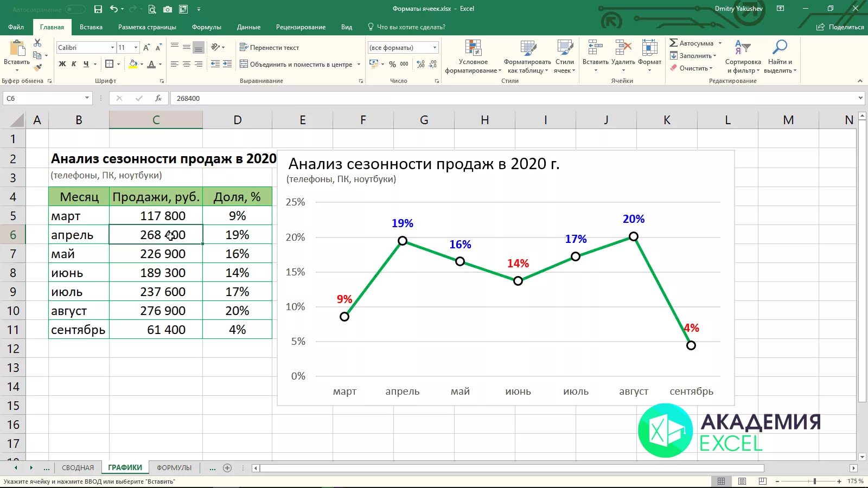Image resolution: width=868 pixels, height=488 pixels.
Task: Toggle the Автосохранение switch
Action: 75,9
